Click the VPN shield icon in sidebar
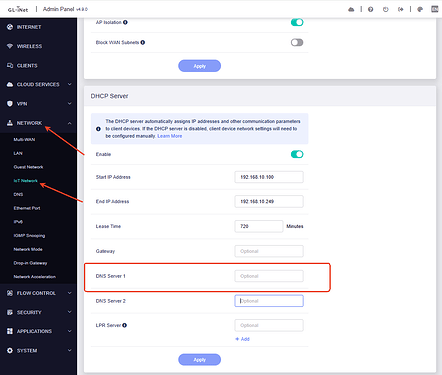This screenshot has width=442, height=375. (10, 104)
